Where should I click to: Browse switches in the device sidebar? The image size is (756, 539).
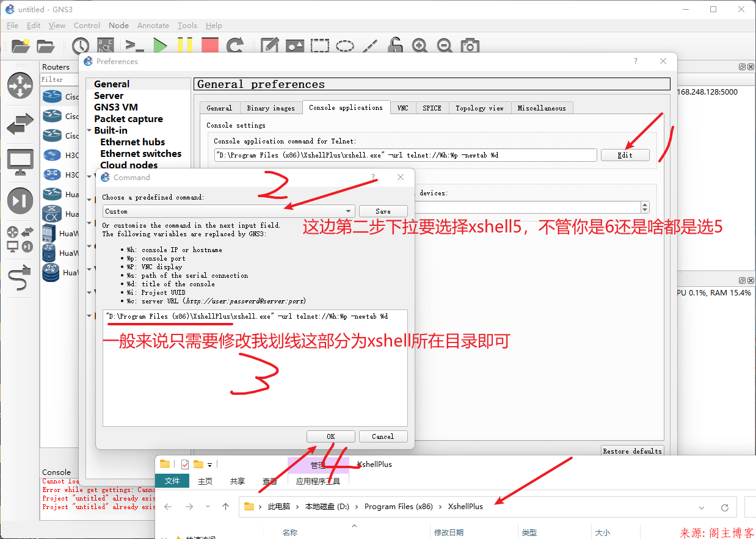coord(20,124)
